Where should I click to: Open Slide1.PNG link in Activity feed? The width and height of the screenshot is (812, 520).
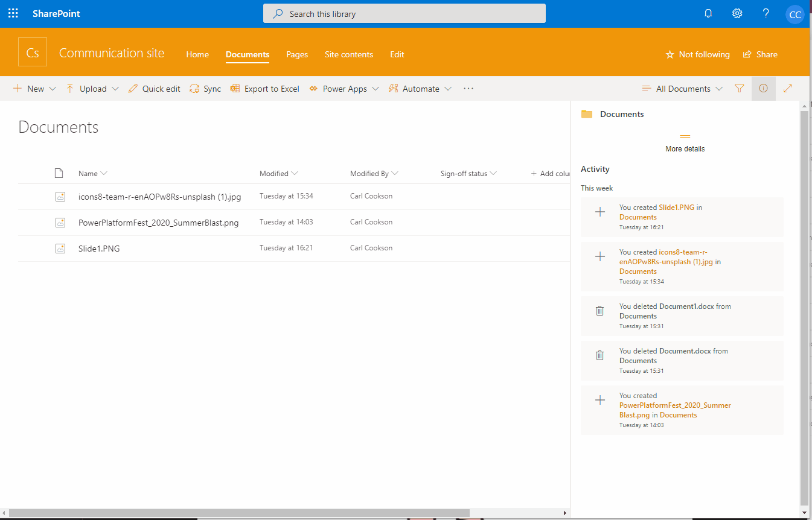(676, 207)
